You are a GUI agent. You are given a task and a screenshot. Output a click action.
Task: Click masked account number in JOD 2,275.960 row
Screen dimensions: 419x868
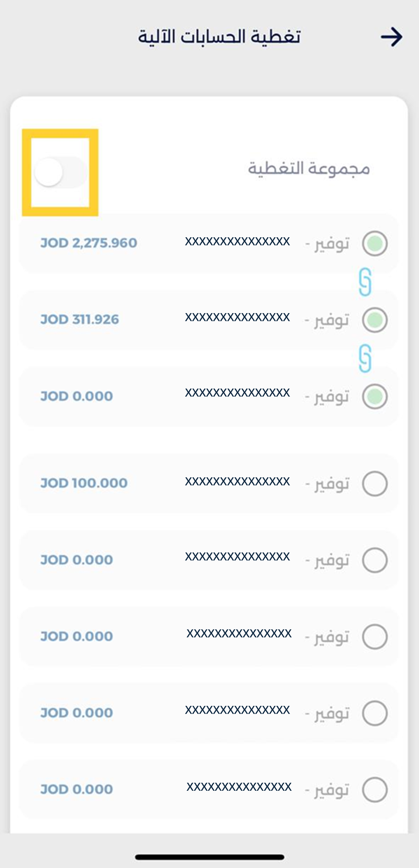(x=237, y=241)
